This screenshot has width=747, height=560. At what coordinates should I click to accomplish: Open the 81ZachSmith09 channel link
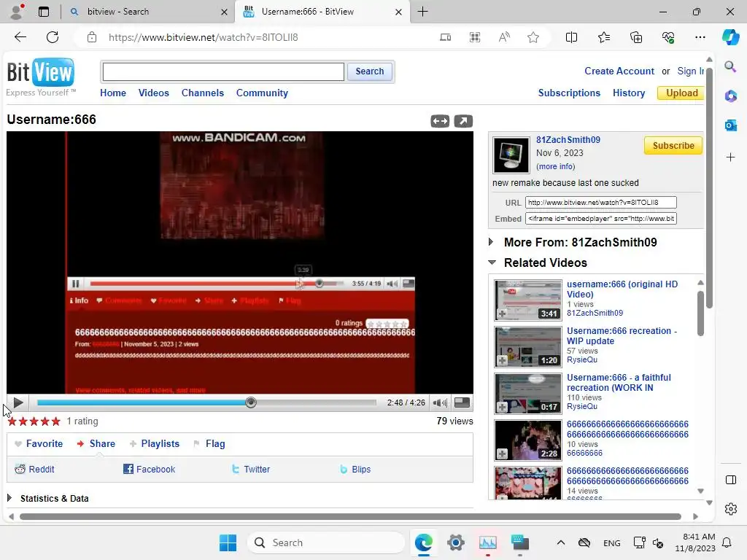568,140
